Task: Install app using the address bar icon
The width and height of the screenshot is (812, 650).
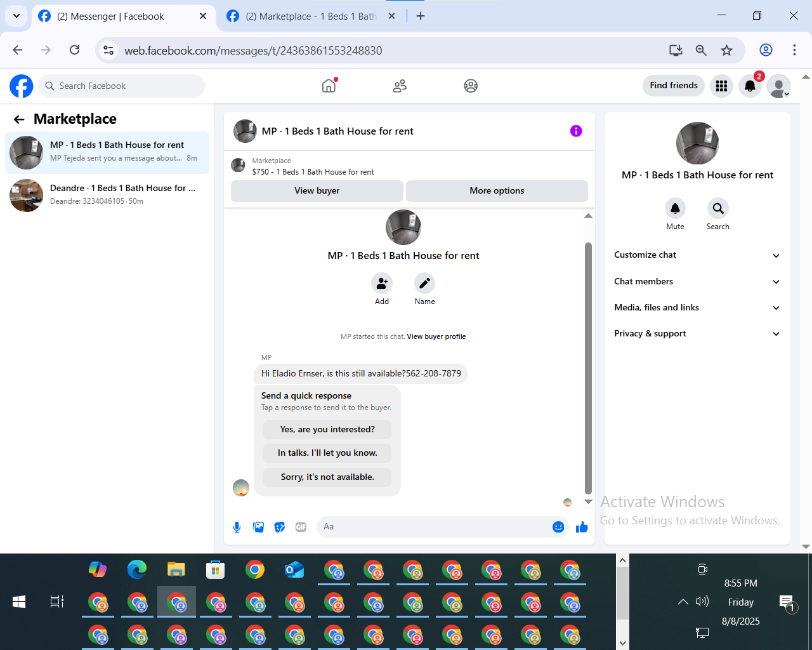Action: [676, 50]
